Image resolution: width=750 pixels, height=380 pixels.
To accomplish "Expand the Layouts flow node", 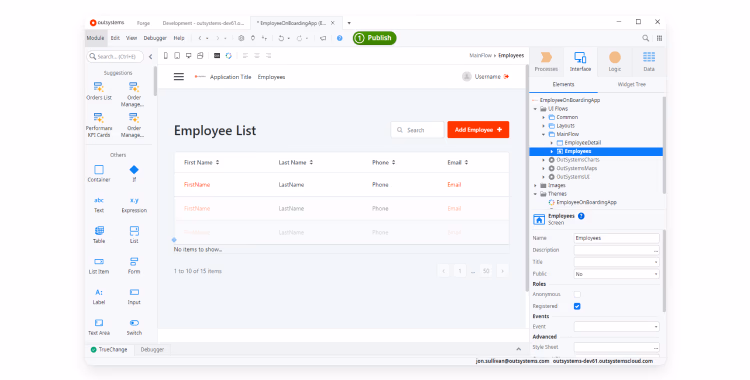I will [543, 126].
